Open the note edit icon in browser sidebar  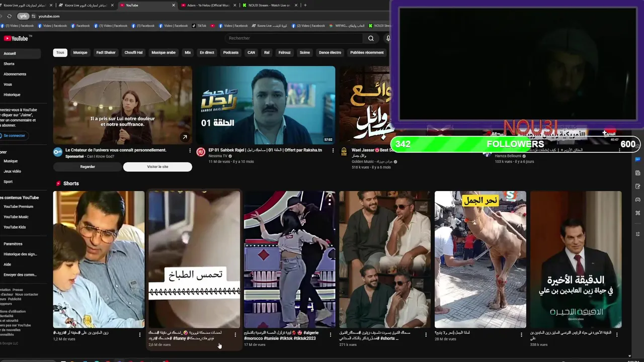click(637, 186)
